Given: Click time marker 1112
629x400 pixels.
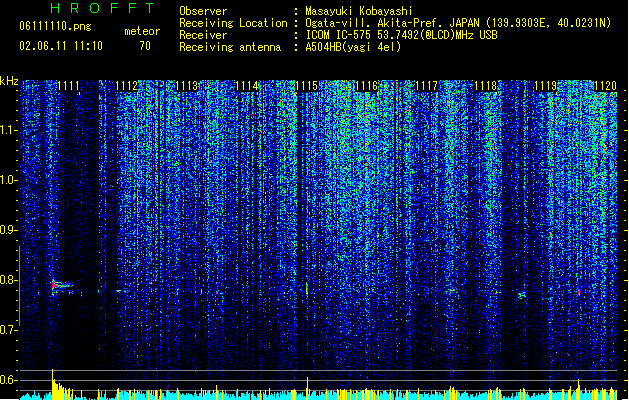Looking at the screenshot, I should tap(127, 86).
